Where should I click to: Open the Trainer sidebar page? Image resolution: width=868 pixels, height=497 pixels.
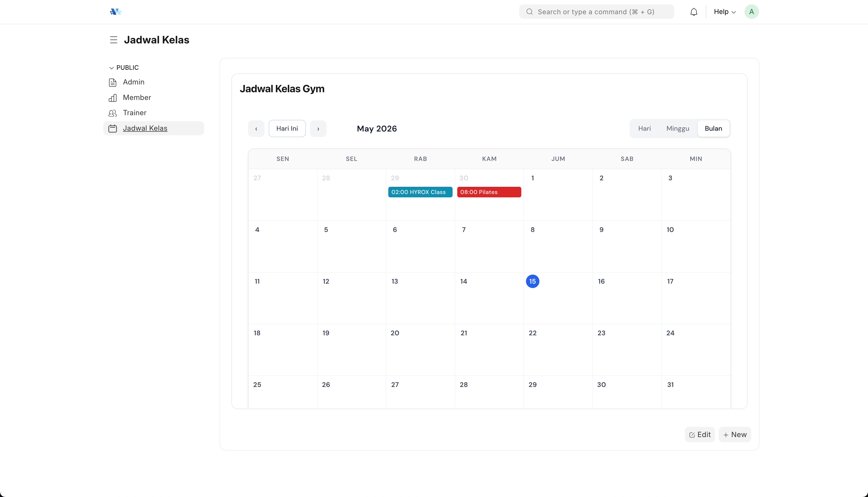[154, 113]
